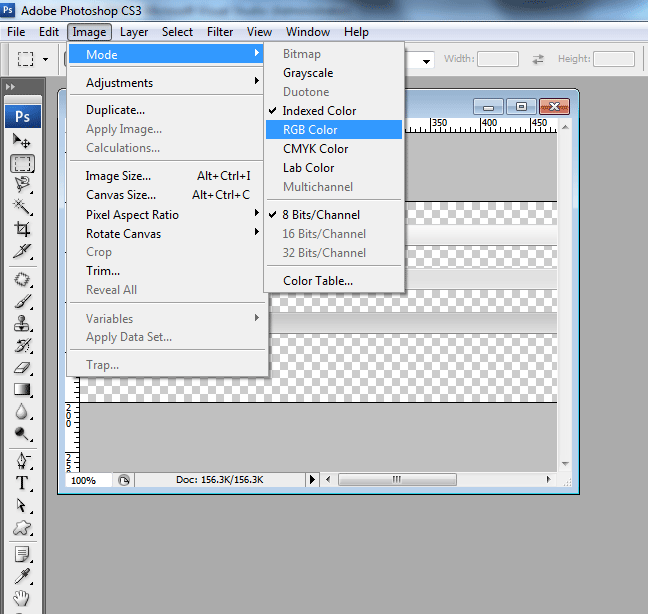Select the Gradient tool
The height and width of the screenshot is (614, 648).
22,389
